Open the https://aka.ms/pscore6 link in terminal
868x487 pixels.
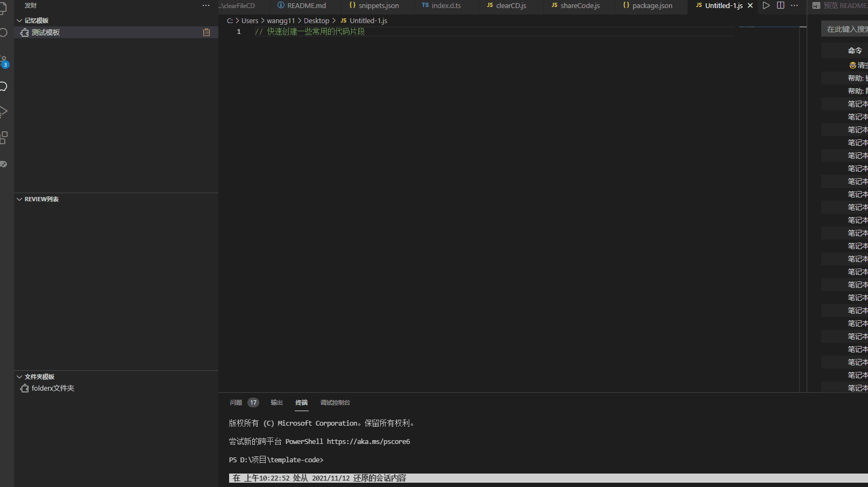368,441
